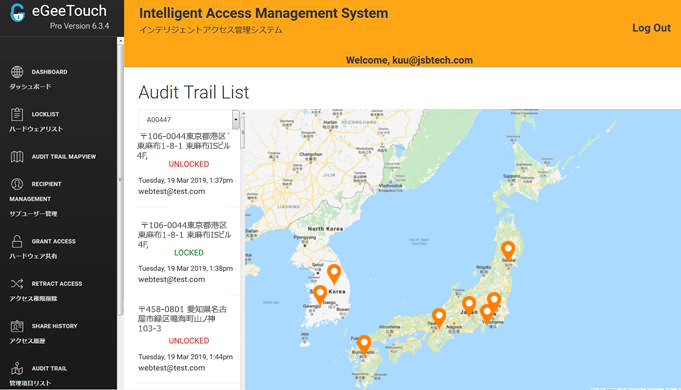
Task: Click the map pin near Osaka
Action: tap(439, 318)
